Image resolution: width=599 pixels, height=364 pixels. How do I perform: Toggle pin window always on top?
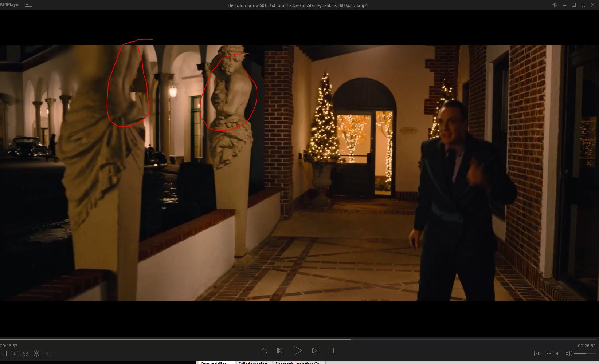(x=555, y=5)
